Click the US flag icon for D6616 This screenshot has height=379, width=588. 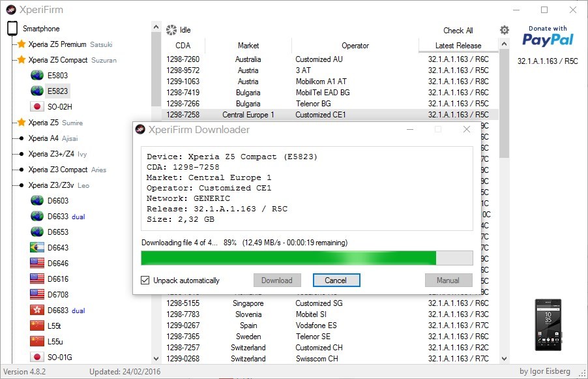[37, 279]
